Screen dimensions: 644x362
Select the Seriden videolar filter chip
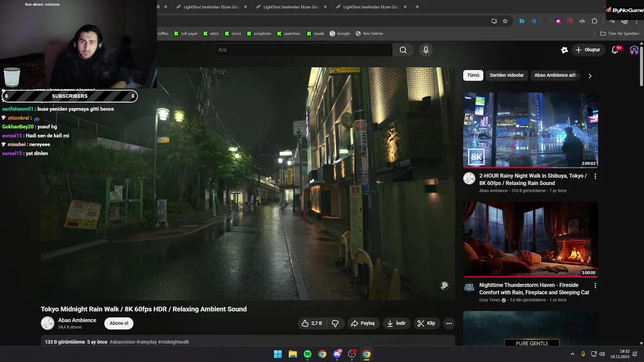click(507, 75)
